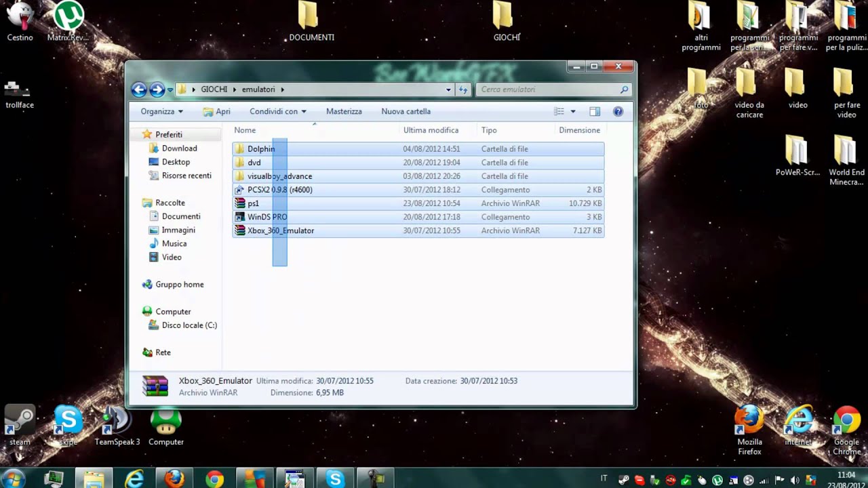Refresh the emulatori folder view
The height and width of the screenshot is (488, 868).
pyautogui.click(x=463, y=89)
